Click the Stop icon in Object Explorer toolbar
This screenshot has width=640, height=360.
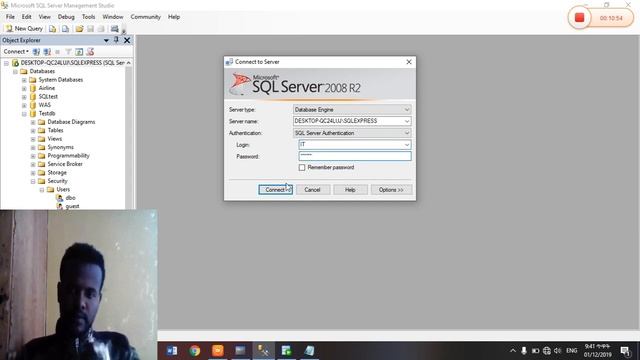[x=58, y=52]
